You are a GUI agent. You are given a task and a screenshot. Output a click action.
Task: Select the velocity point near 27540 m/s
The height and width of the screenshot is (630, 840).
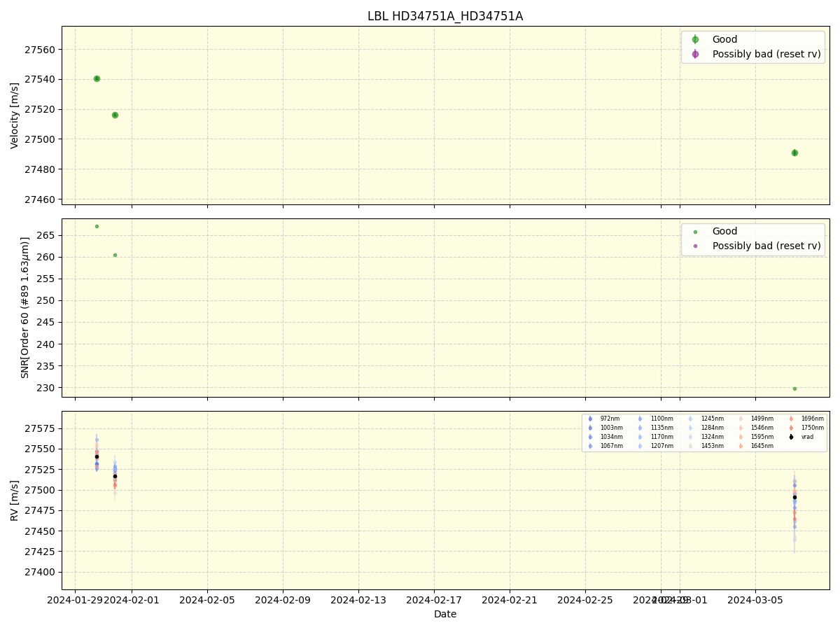97,78
